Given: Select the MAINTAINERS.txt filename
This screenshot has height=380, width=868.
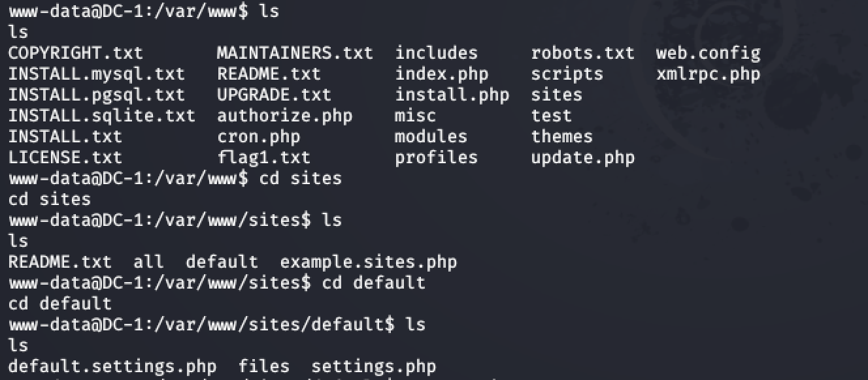Looking at the screenshot, I should pos(295,53).
